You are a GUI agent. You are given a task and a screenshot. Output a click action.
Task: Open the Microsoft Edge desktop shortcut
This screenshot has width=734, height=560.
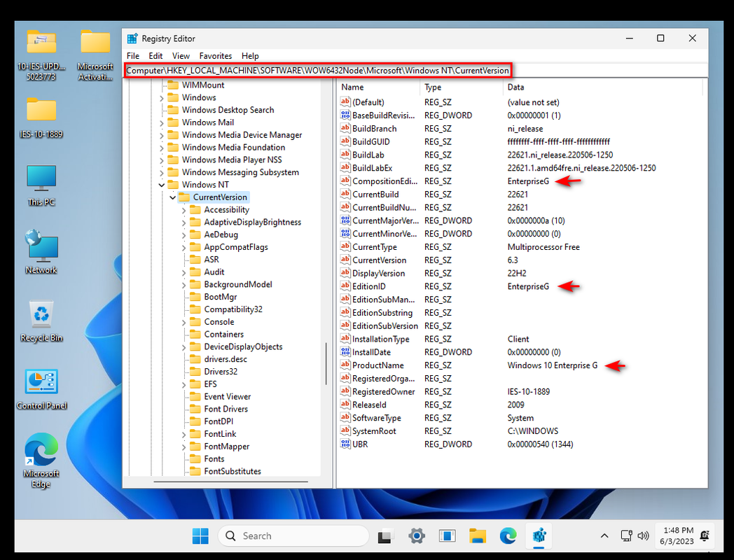click(41, 461)
